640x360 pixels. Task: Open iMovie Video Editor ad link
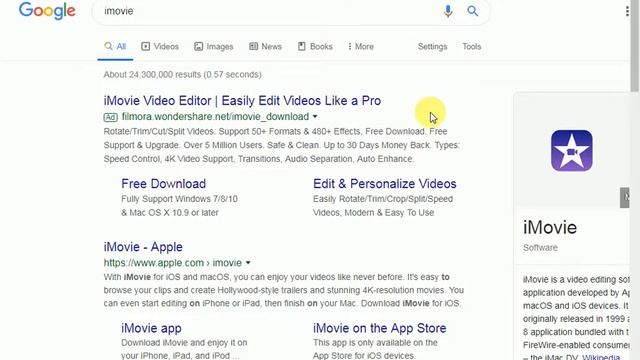(x=242, y=101)
